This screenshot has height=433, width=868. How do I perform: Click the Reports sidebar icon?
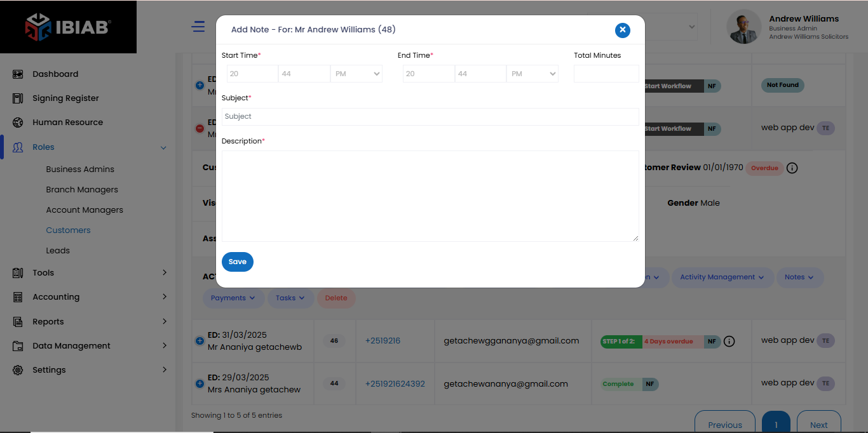pyautogui.click(x=18, y=322)
